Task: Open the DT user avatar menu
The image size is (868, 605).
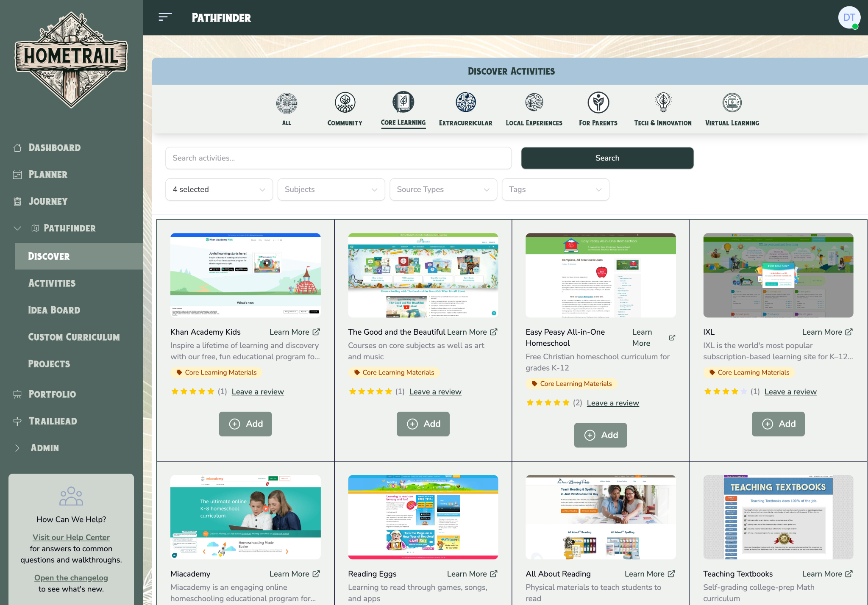Action: click(849, 17)
